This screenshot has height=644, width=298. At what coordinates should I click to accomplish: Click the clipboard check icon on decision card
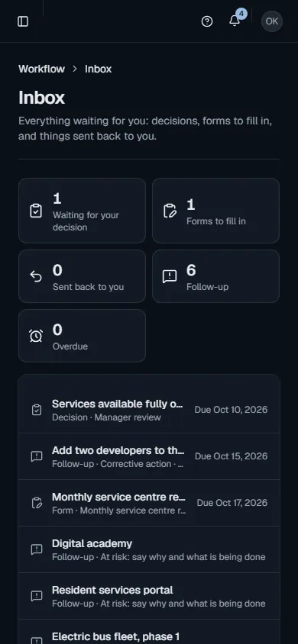36,211
